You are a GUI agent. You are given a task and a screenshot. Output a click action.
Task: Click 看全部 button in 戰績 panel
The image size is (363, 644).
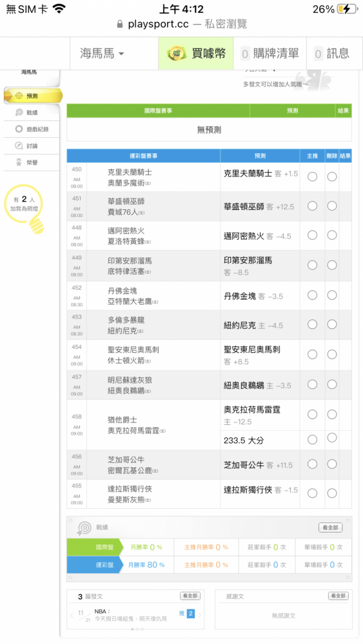[x=330, y=527]
